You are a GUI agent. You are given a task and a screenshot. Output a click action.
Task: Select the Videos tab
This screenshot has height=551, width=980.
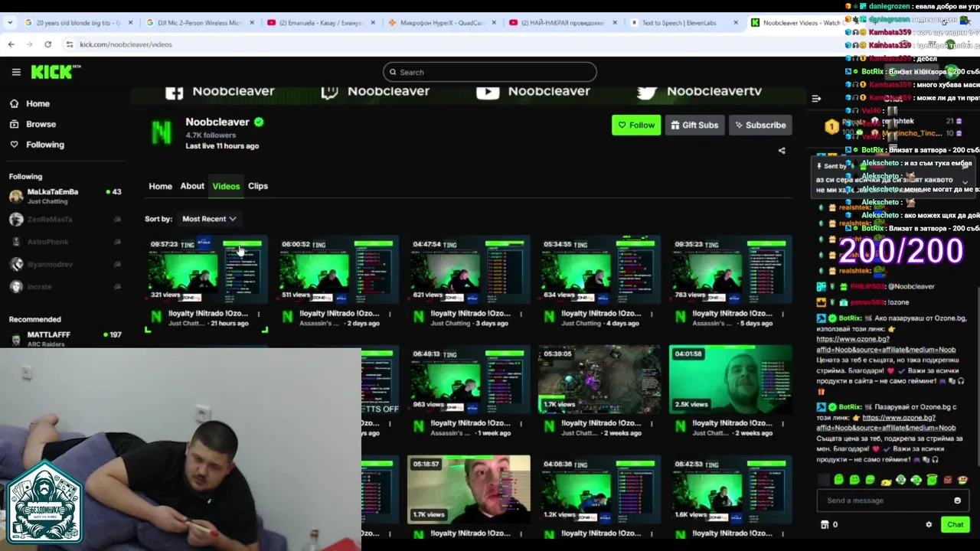[226, 186]
